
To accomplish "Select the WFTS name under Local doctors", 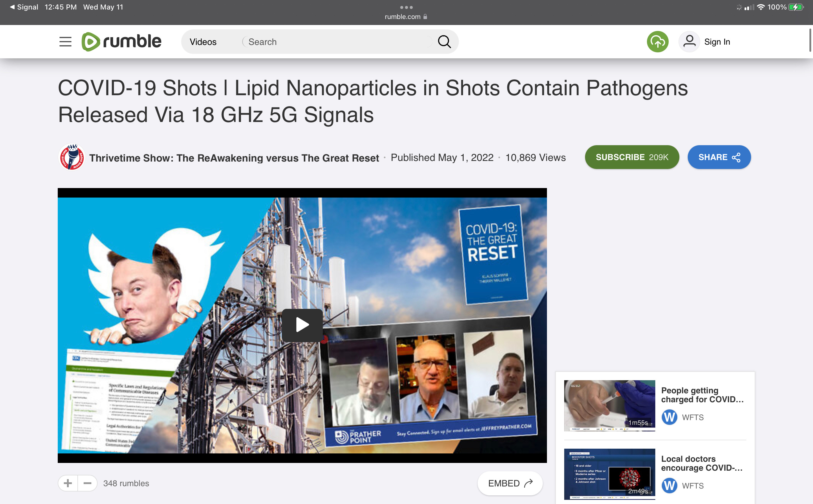I will click(x=692, y=486).
